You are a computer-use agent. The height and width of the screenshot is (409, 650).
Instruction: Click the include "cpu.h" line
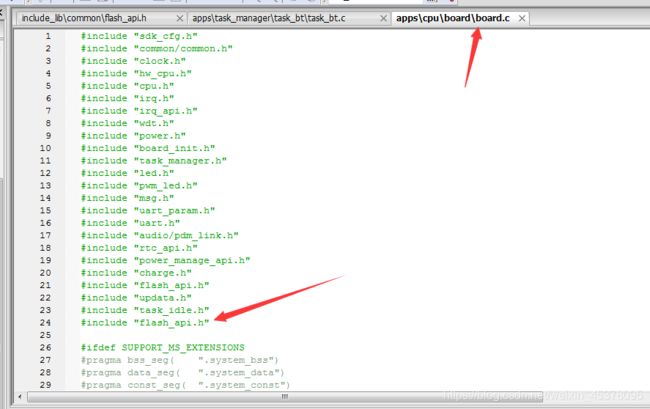[127, 86]
